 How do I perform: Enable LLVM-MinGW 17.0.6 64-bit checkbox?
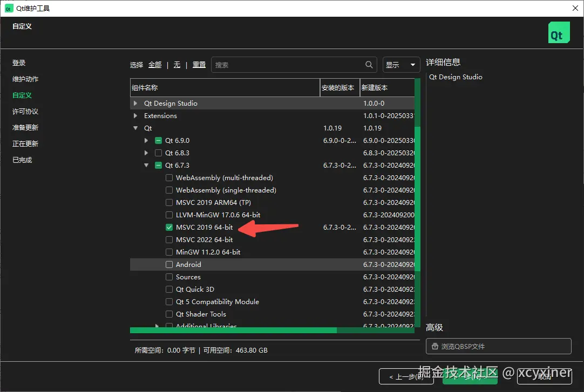169,215
